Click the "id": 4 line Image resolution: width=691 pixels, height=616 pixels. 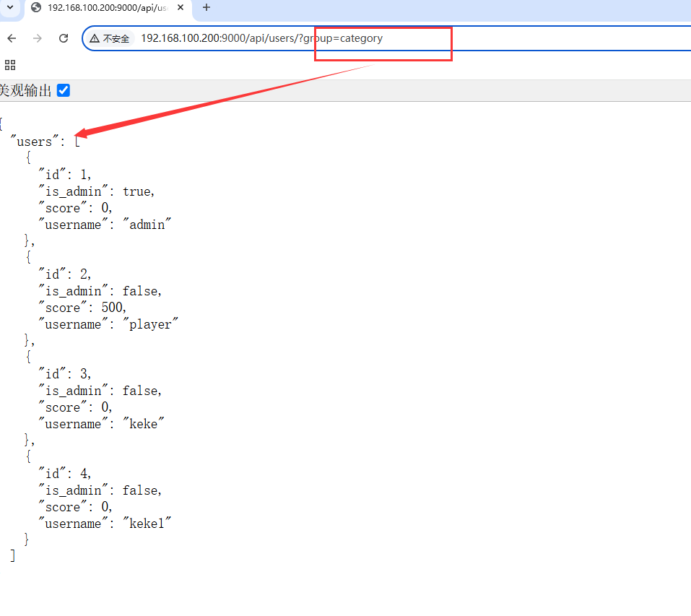(65, 473)
